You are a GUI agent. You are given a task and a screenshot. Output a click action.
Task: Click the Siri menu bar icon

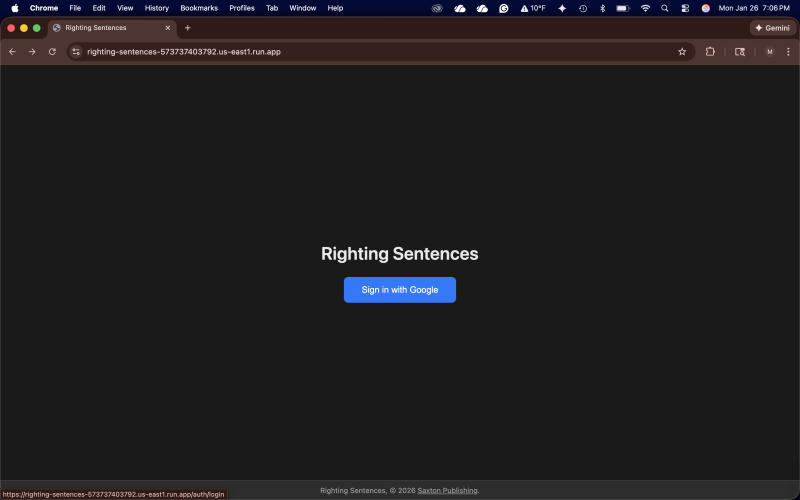point(706,8)
